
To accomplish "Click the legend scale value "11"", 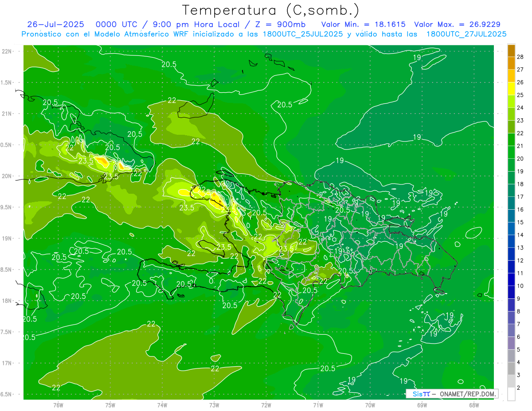I will pos(520,273).
